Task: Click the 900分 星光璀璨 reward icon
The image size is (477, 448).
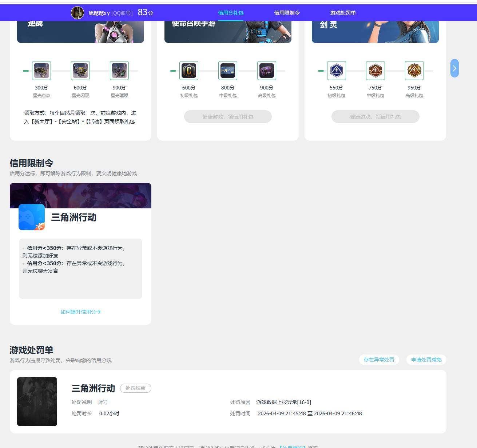Action: tap(119, 71)
